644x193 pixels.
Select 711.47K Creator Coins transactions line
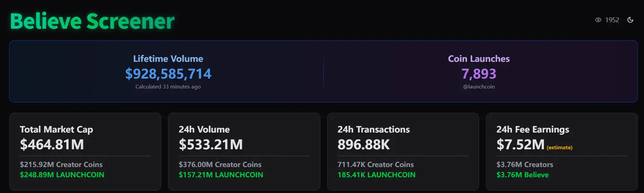coord(375,165)
